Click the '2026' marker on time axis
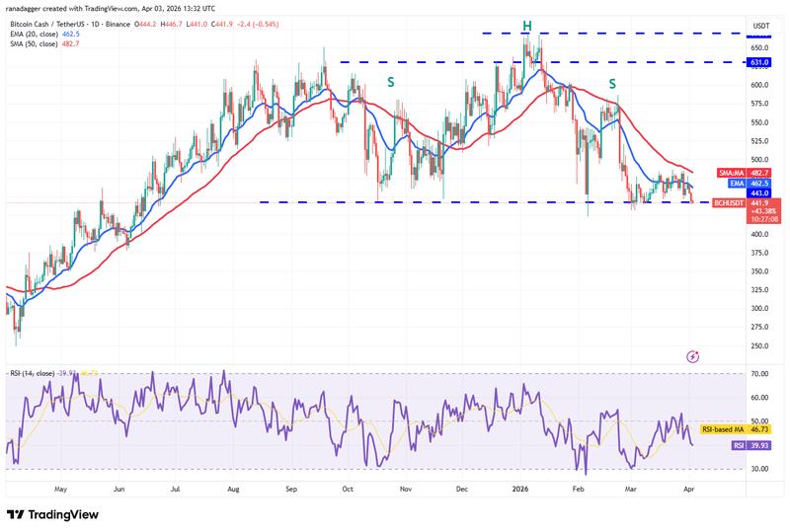This screenshot has width=790, height=532. (522, 489)
